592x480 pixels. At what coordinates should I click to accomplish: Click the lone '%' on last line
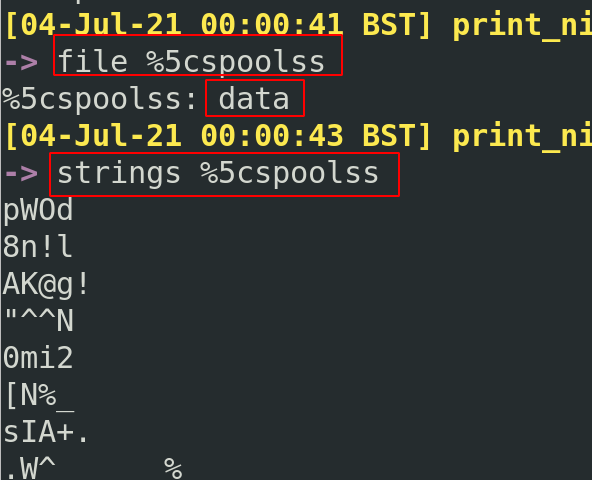tap(173, 468)
